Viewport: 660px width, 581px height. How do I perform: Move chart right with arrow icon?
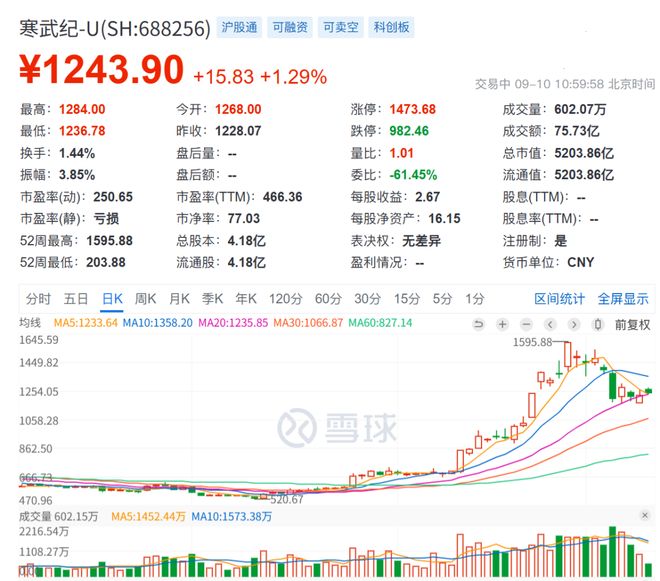pyautogui.click(x=574, y=324)
